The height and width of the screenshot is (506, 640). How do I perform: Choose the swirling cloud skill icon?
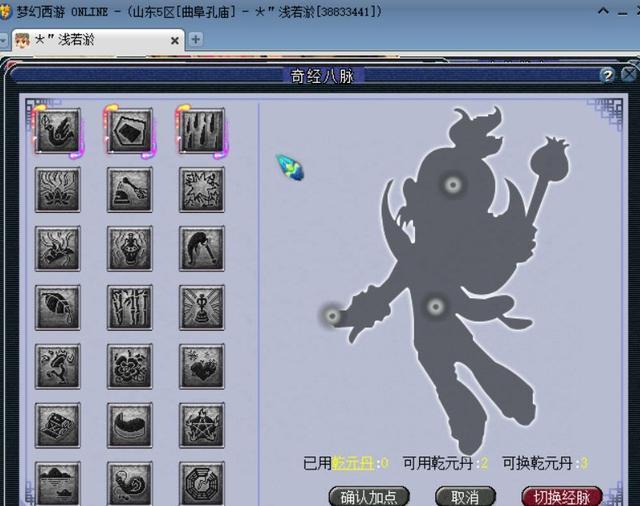pyautogui.click(x=129, y=484)
